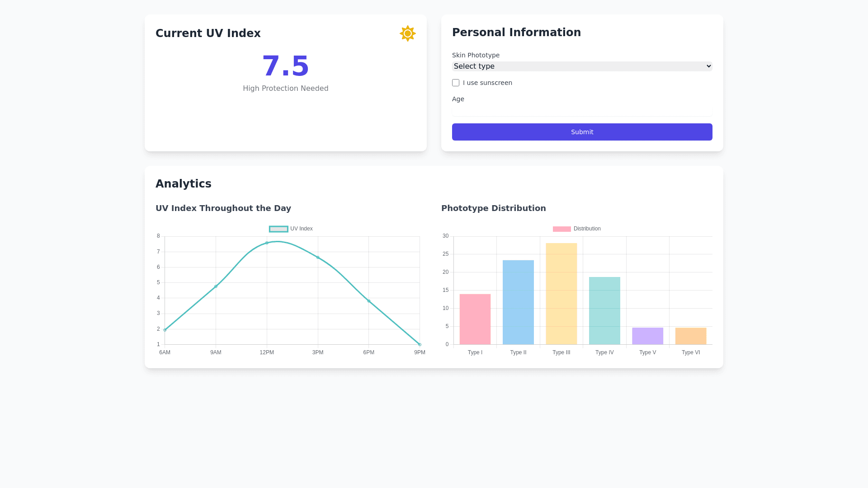The width and height of the screenshot is (868, 488).
Task: Click the Age input field
Action: (582, 111)
